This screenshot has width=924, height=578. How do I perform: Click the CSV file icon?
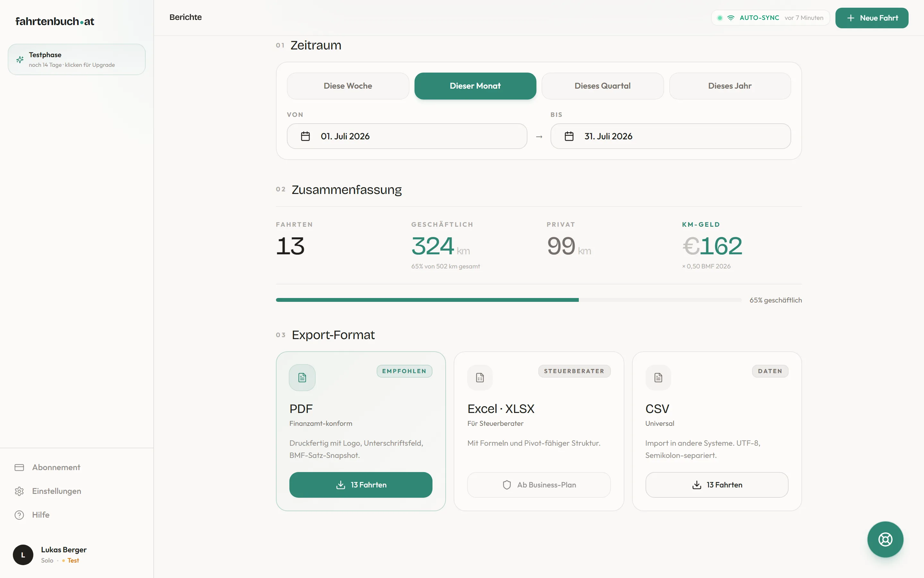point(658,378)
